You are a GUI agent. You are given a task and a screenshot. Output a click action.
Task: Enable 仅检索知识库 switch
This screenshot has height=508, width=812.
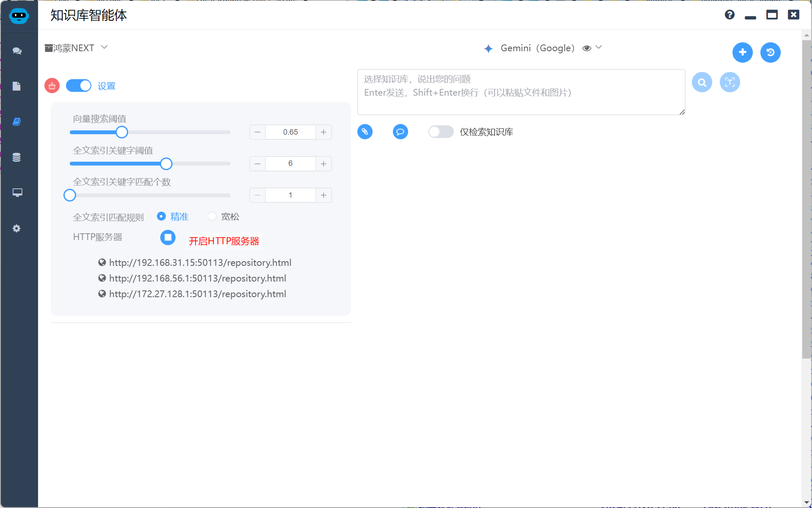[x=441, y=132]
